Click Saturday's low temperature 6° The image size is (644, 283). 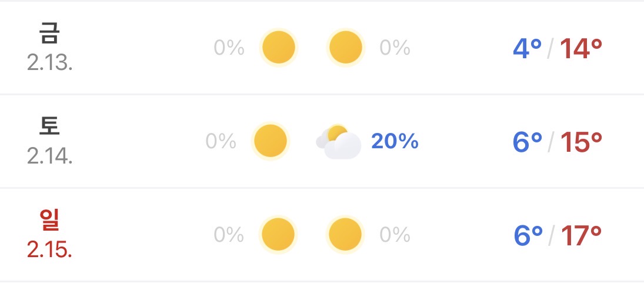click(528, 142)
